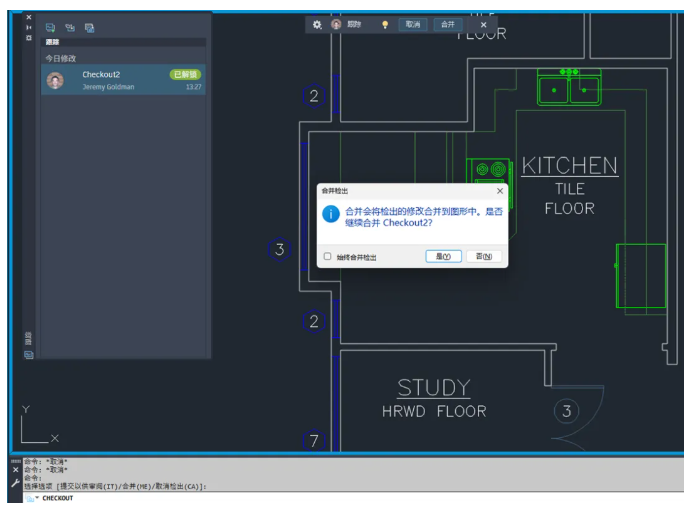
Task: Click 取消 on the floating toolbar
Action: click(412, 24)
